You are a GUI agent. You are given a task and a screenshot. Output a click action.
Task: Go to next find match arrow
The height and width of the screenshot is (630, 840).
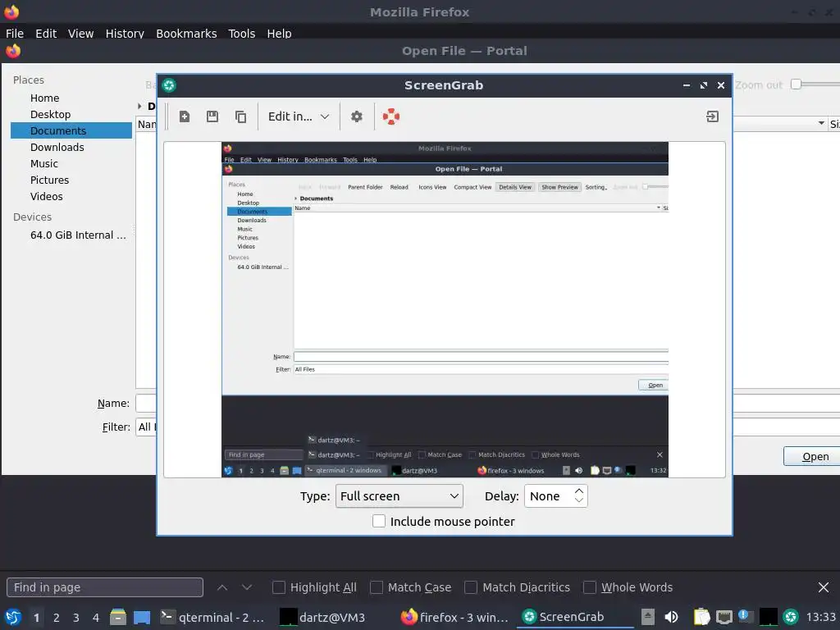(246, 587)
